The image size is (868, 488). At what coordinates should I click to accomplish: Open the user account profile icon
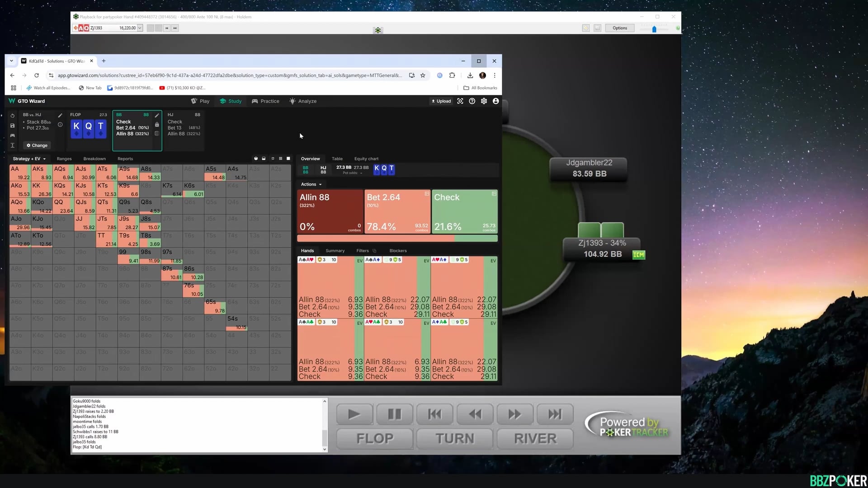point(495,101)
